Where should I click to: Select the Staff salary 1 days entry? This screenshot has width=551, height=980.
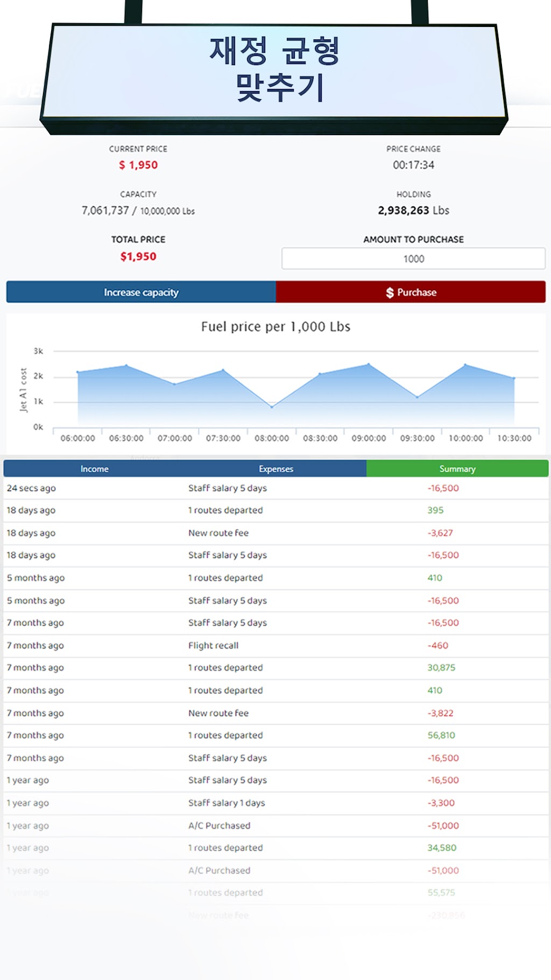[227, 803]
